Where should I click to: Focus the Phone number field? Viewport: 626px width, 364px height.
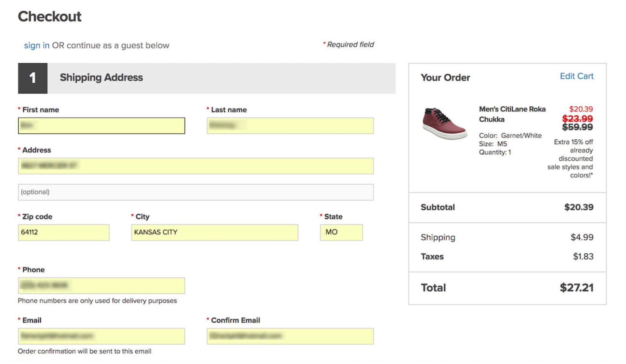coord(101,285)
